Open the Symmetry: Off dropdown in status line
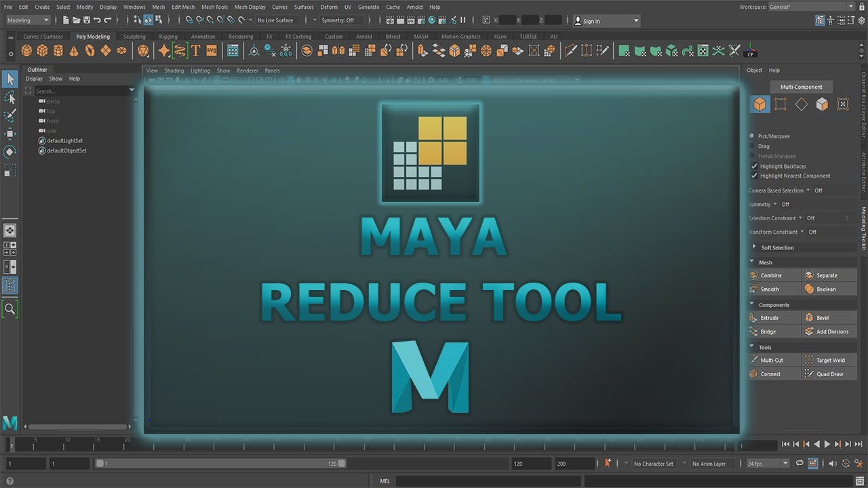 [343, 20]
